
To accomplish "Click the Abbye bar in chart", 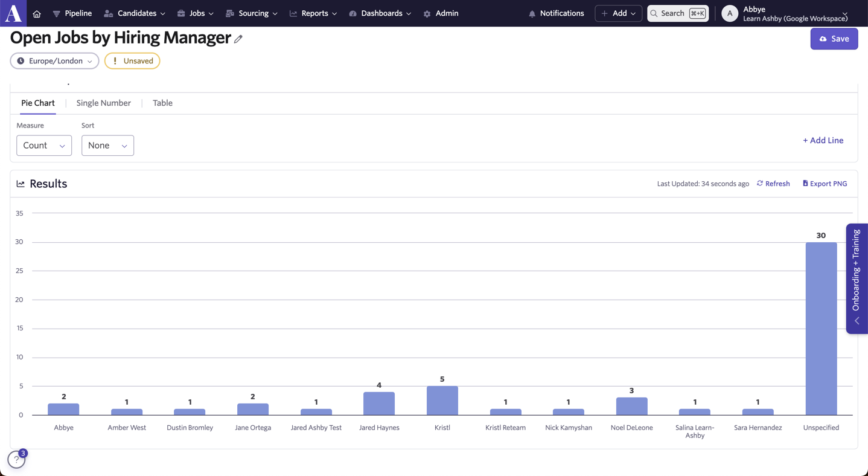I will pyautogui.click(x=63, y=410).
